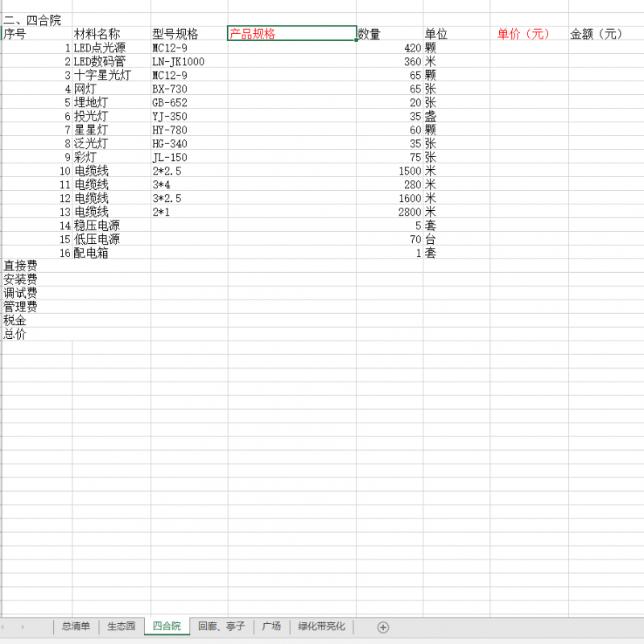Switch to the 总清单 sheet tab
The image size is (644, 644).
tap(76, 626)
